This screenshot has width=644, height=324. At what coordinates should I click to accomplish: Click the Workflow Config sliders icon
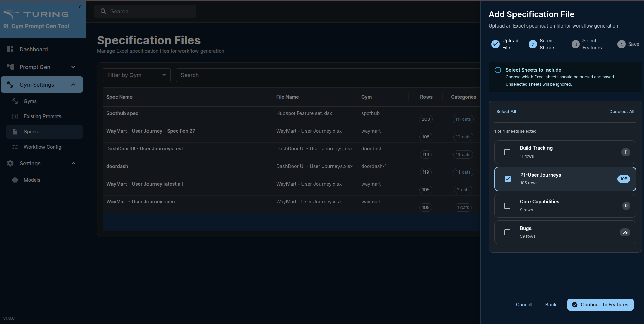pyautogui.click(x=15, y=147)
